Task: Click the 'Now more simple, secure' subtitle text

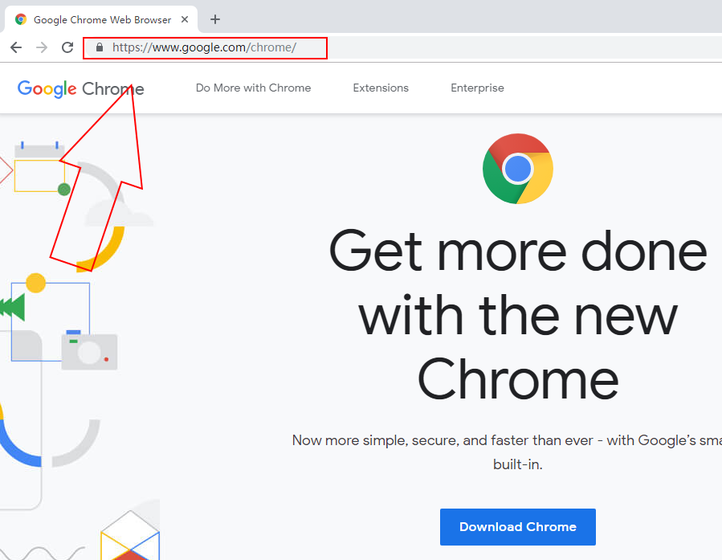Action: pyautogui.click(x=507, y=452)
